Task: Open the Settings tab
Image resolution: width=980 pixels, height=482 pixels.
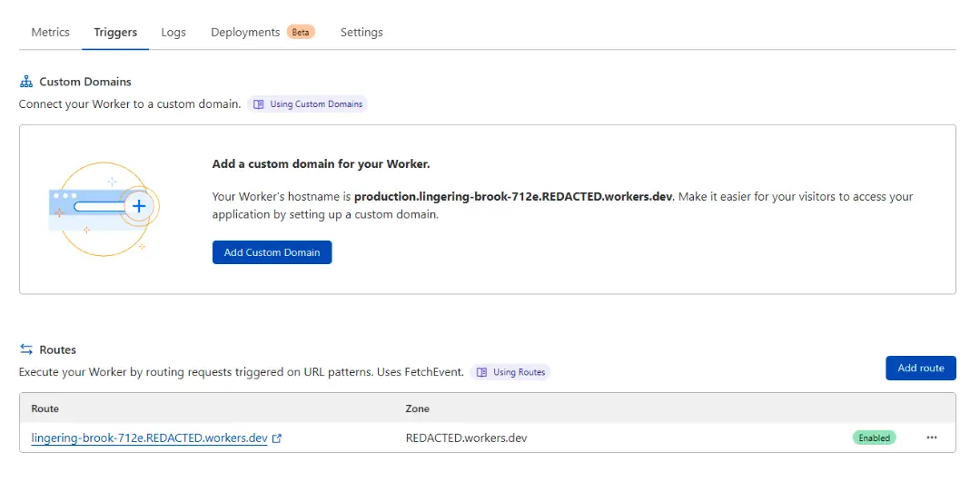Action: pyautogui.click(x=361, y=32)
